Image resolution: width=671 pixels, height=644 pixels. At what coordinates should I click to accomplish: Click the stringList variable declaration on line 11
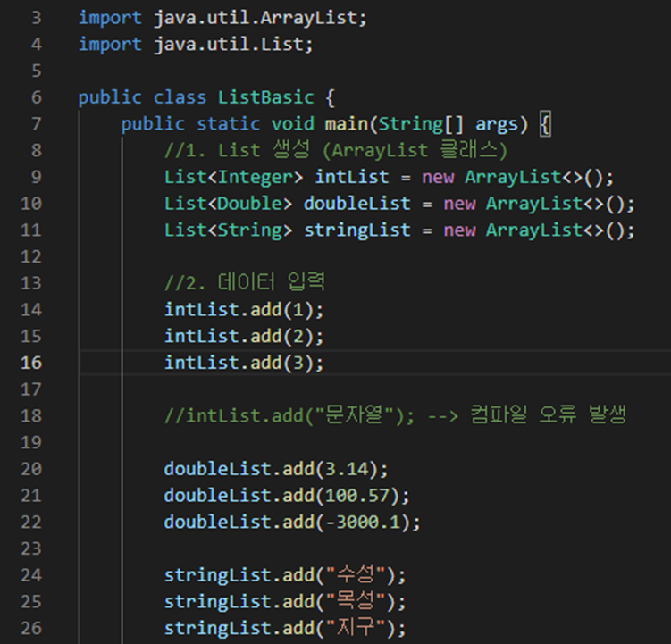pos(356,230)
